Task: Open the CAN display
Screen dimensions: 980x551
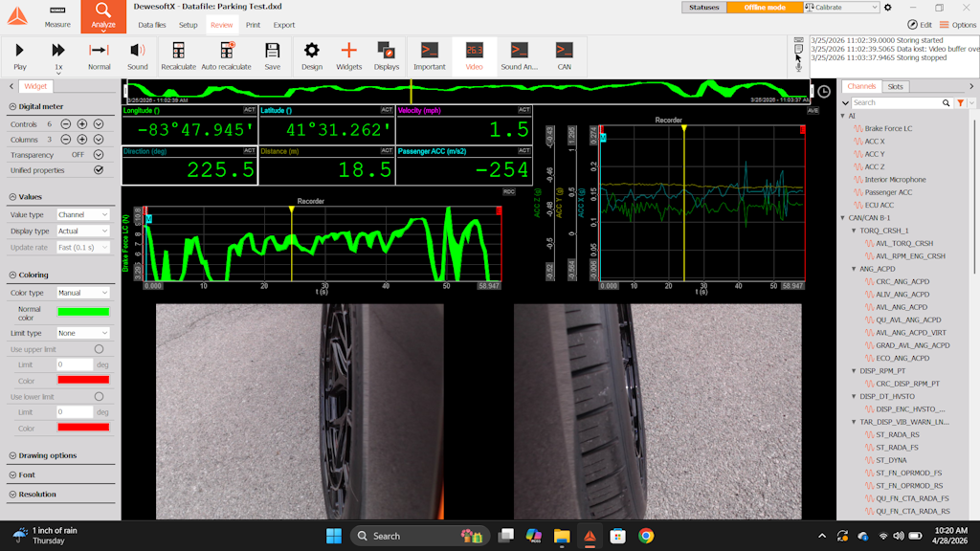Action: pos(565,55)
